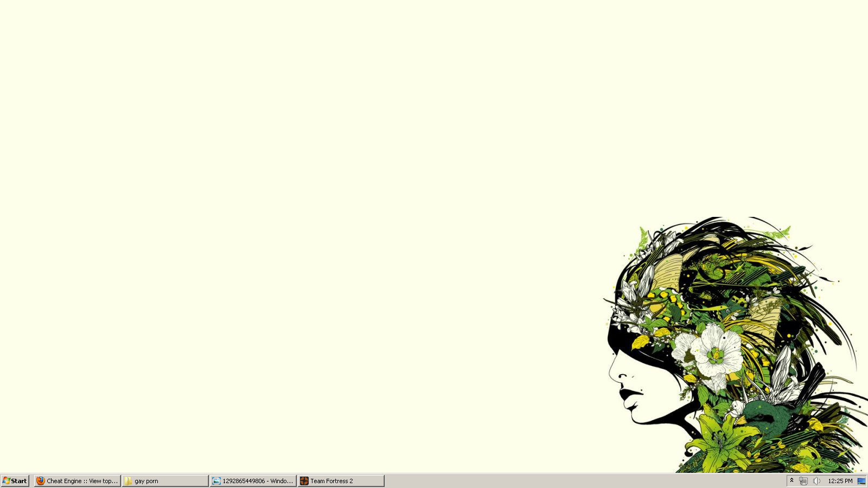Click the Firefox icon in the taskbar
The height and width of the screenshot is (488, 868).
(40, 481)
